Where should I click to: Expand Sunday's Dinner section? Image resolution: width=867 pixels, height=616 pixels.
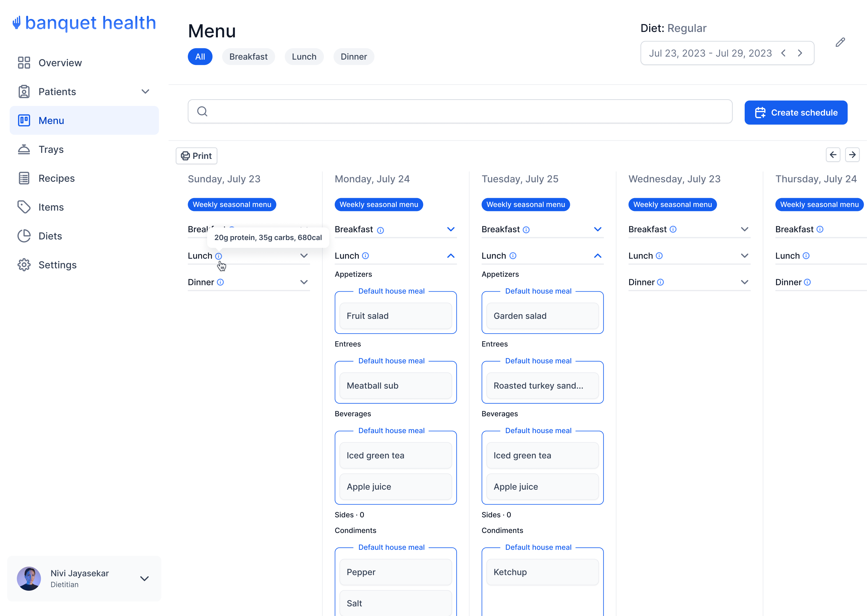coord(304,282)
